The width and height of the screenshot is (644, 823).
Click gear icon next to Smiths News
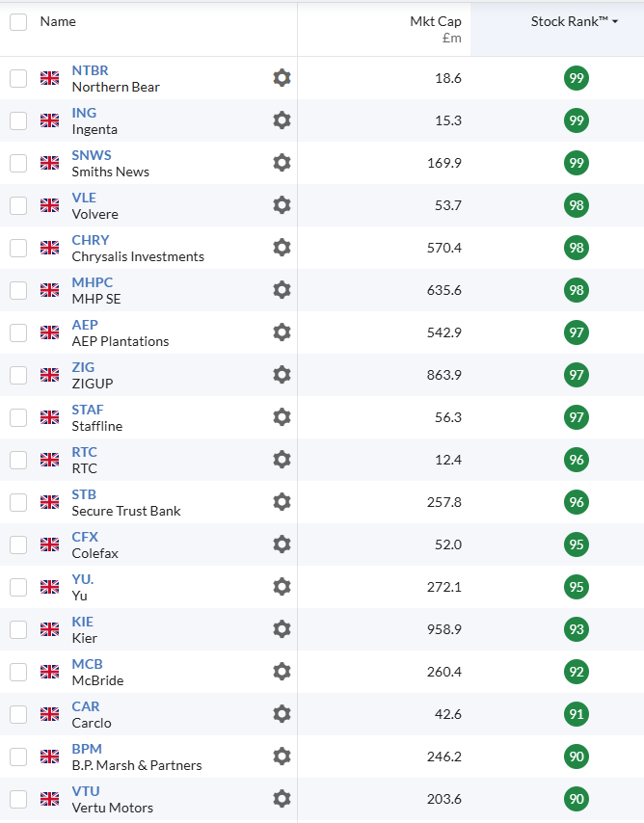(x=282, y=163)
